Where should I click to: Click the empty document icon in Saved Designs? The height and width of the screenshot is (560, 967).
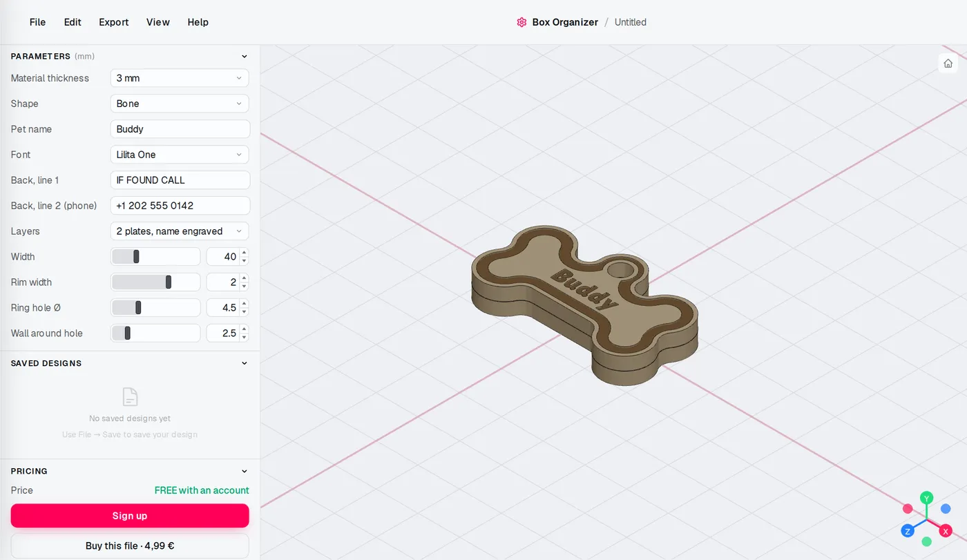pos(130,397)
